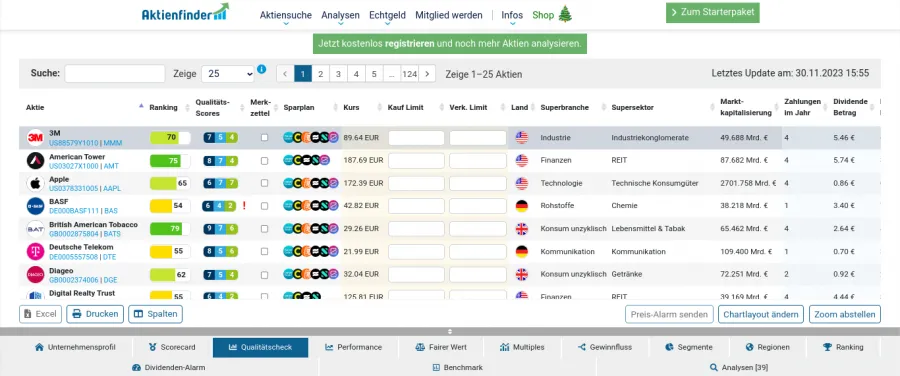Click the quality scores badge 7 5 4 for 3M

pyautogui.click(x=220, y=138)
